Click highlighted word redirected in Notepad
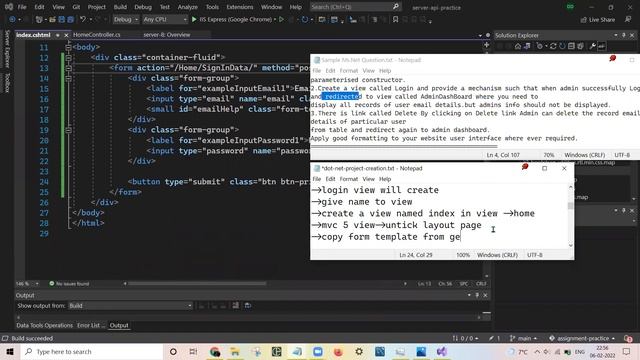The width and height of the screenshot is (640, 360). point(342,96)
